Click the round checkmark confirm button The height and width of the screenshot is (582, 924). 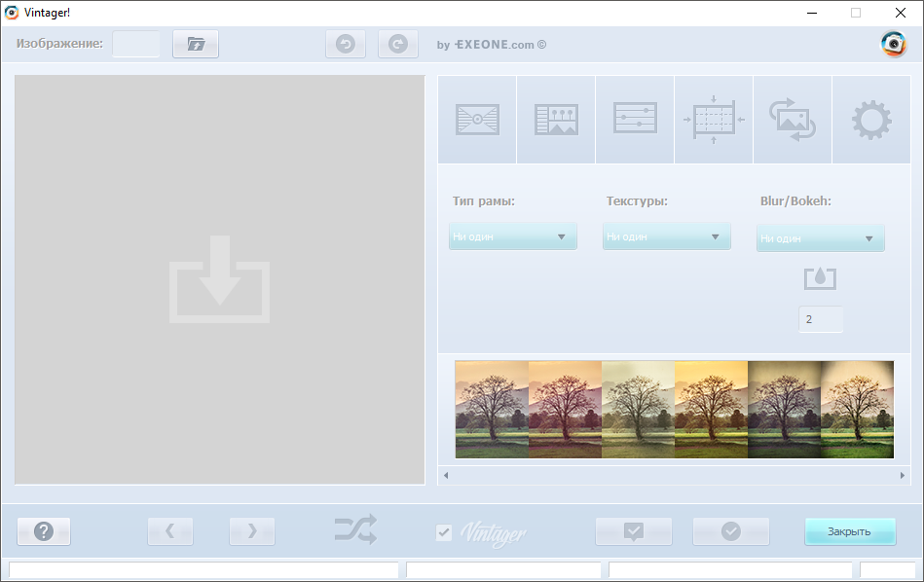coord(730,531)
